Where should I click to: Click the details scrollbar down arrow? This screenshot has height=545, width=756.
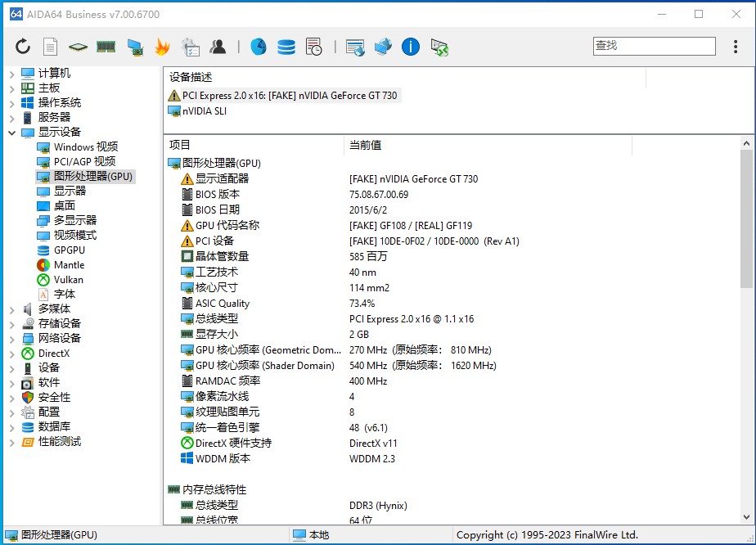(x=746, y=516)
